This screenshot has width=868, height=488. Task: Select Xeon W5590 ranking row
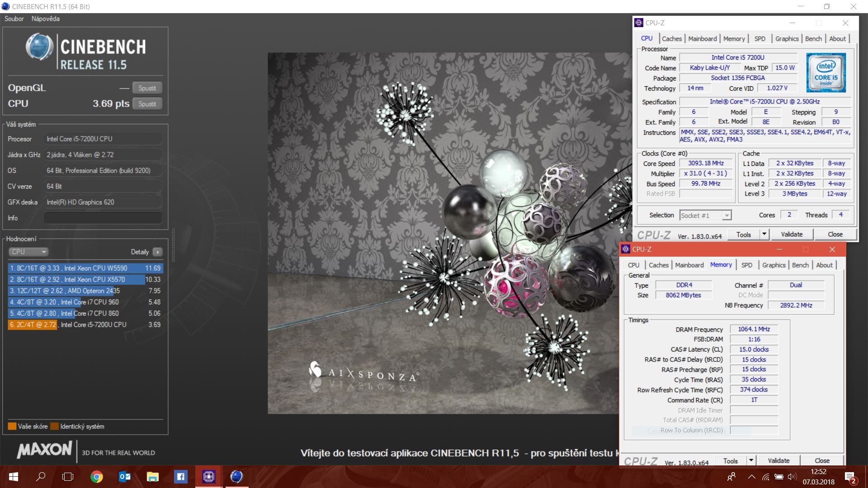click(85, 268)
